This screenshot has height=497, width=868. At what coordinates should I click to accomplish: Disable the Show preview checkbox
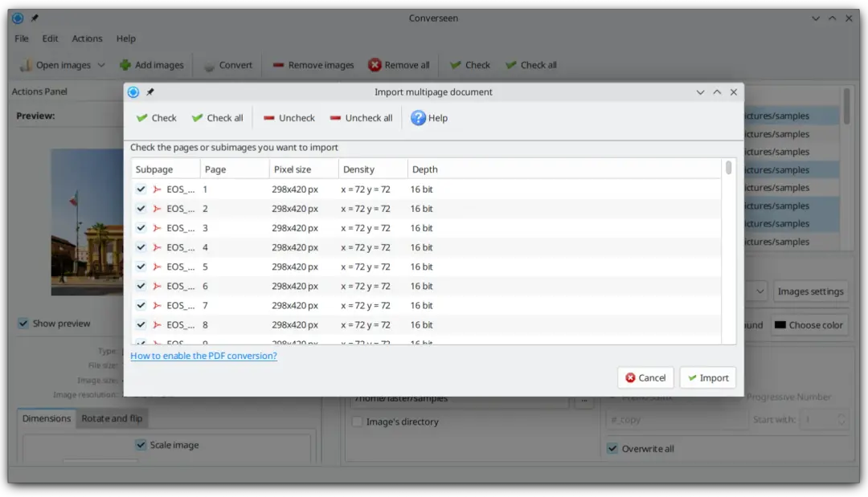click(24, 324)
